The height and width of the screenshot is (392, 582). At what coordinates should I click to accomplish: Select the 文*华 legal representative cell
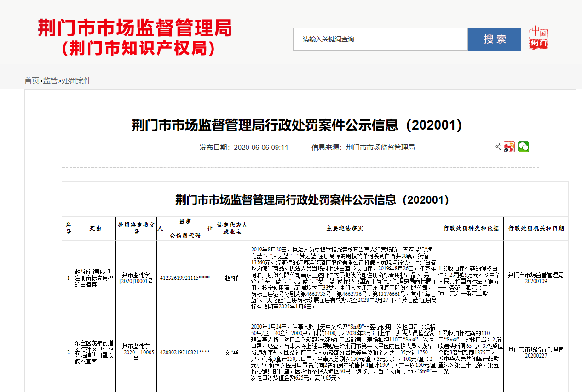pos(232,352)
